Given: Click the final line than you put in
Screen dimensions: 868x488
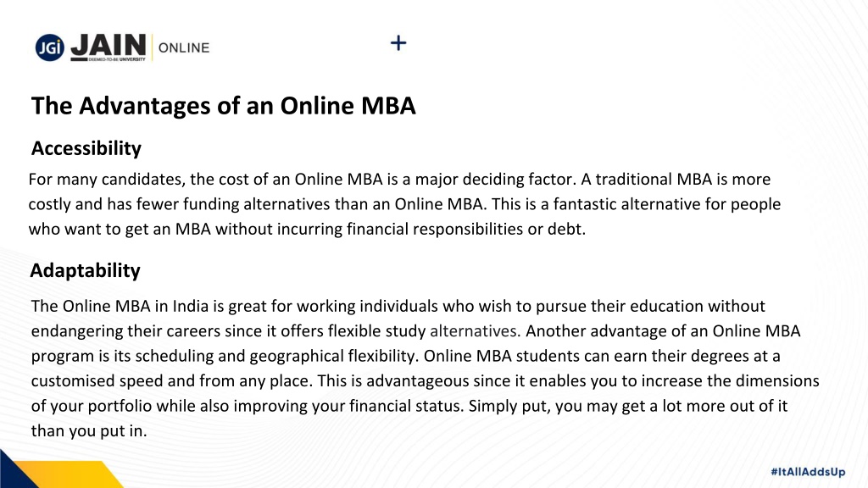Looking at the screenshot, I should (89, 430).
